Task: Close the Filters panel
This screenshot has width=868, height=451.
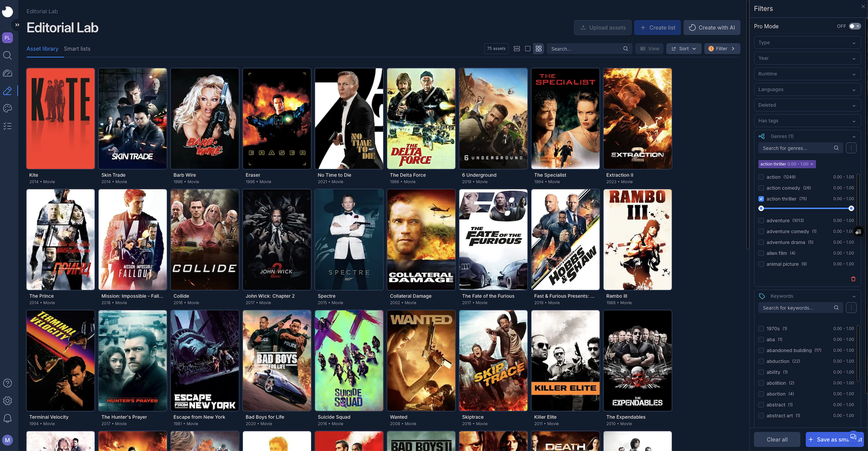Action: coord(863,7)
